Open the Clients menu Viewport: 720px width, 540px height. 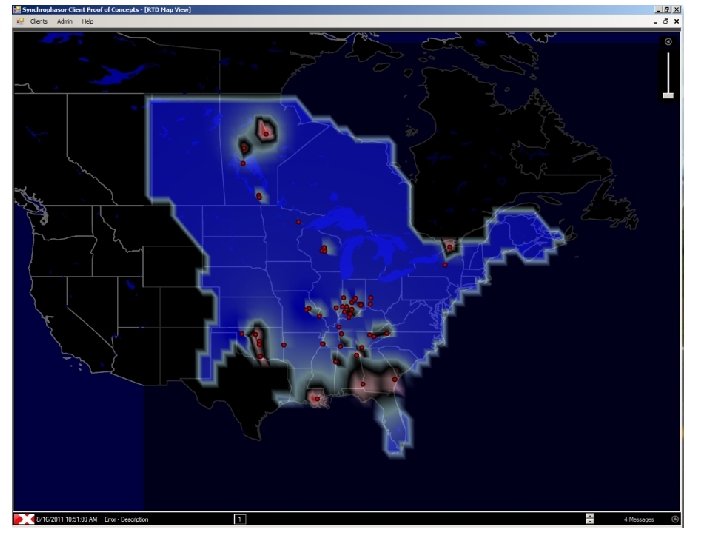39,21
